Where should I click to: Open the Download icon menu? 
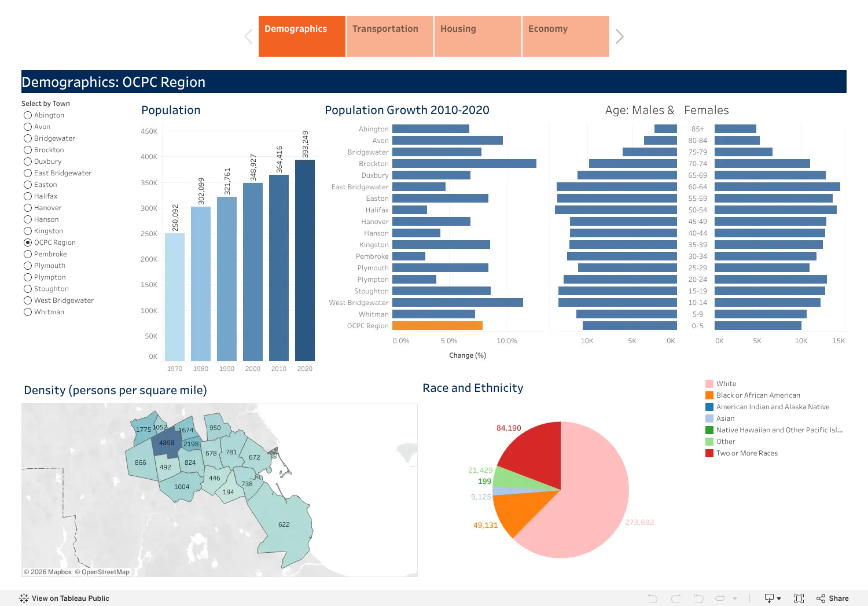click(x=773, y=598)
